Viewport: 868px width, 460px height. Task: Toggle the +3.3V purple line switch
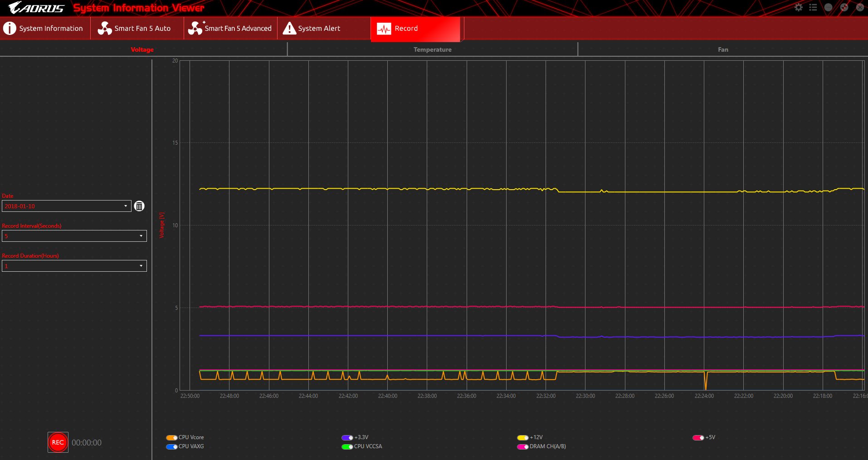347,438
